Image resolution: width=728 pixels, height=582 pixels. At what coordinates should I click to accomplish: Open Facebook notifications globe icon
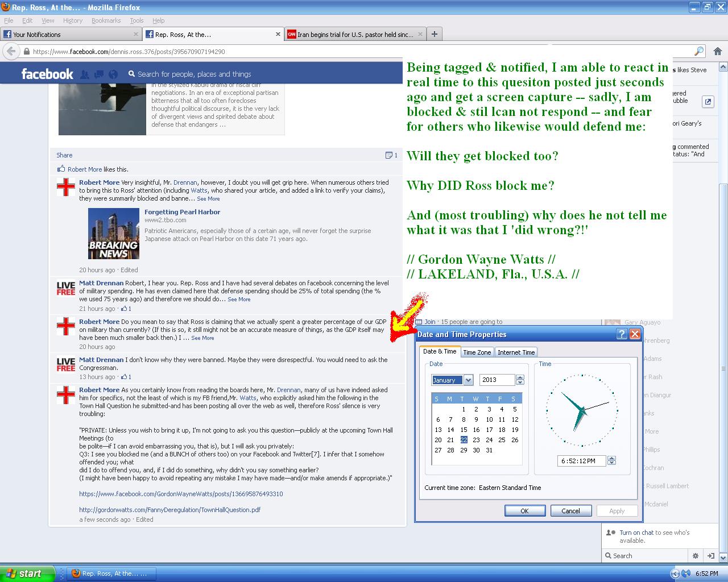113,74
